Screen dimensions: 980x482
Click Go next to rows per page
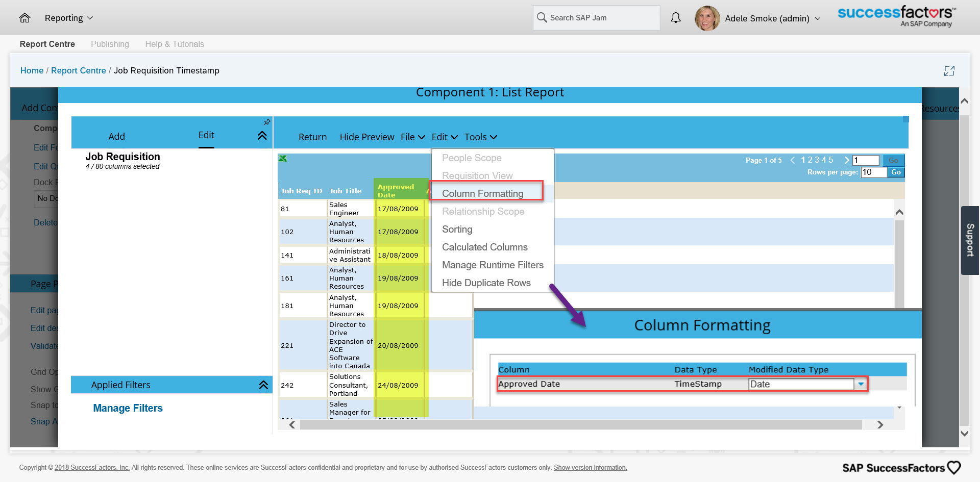click(x=896, y=172)
